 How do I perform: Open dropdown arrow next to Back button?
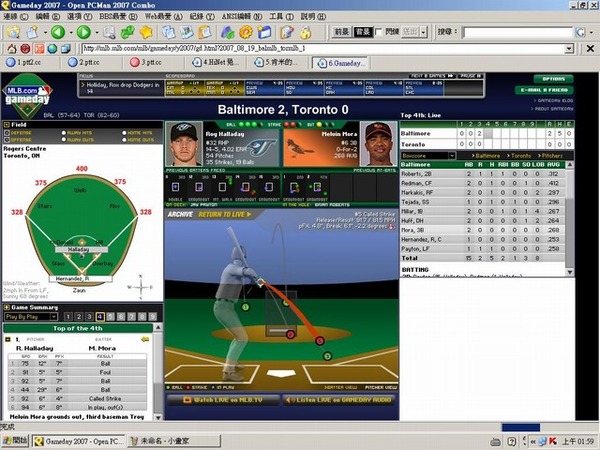70,33
